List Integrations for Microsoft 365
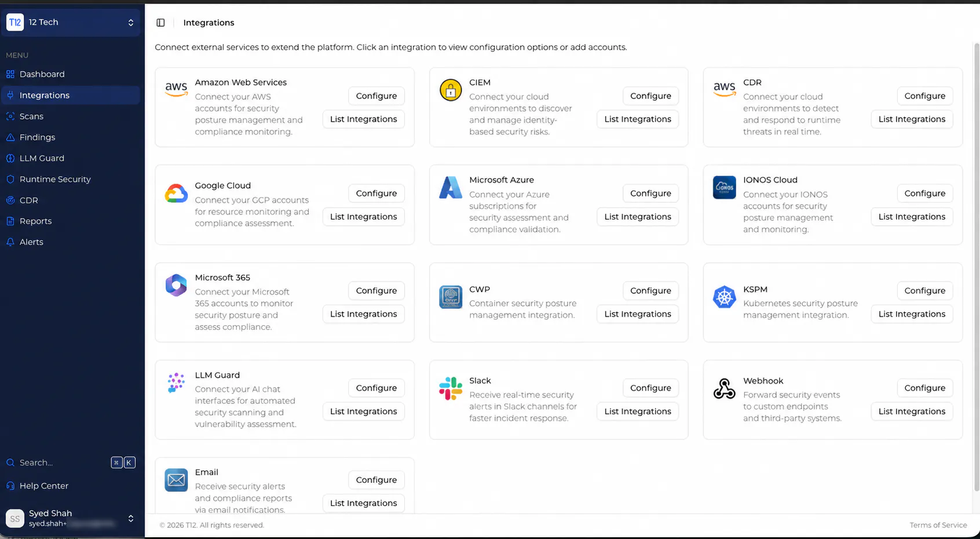The image size is (980, 539). click(364, 314)
